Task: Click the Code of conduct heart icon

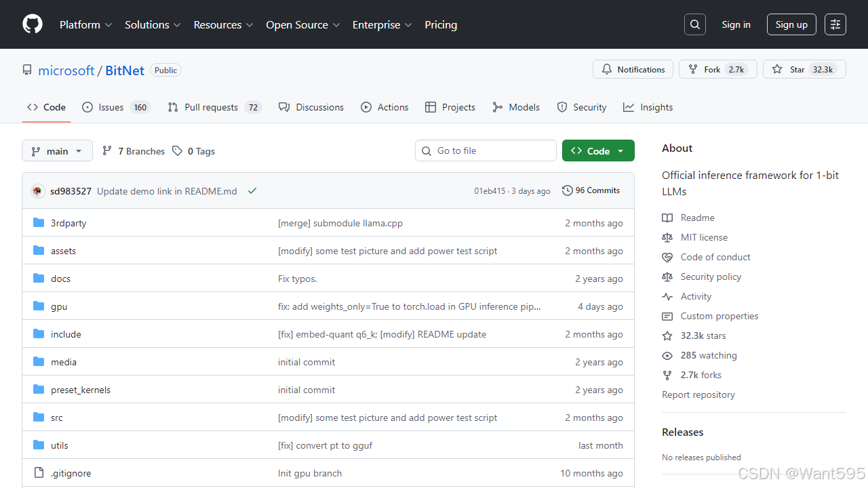Action: [x=667, y=257]
